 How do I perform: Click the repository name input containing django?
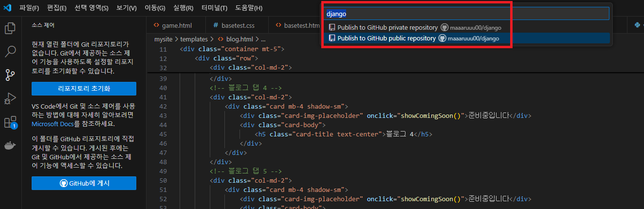(466, 14)
